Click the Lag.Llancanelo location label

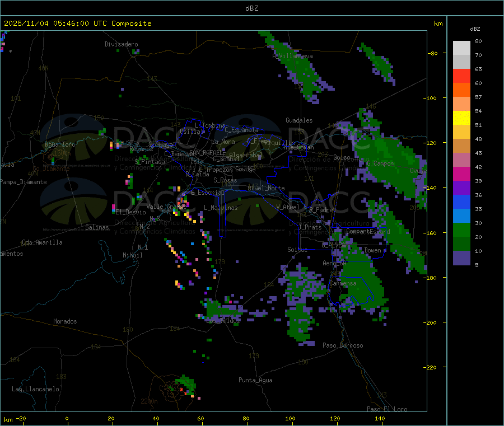pos(35,390)
